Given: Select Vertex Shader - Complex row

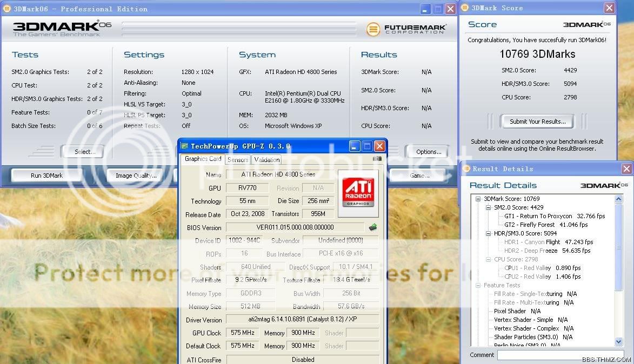Looking at the screenshot, I should tap(533, 328).
